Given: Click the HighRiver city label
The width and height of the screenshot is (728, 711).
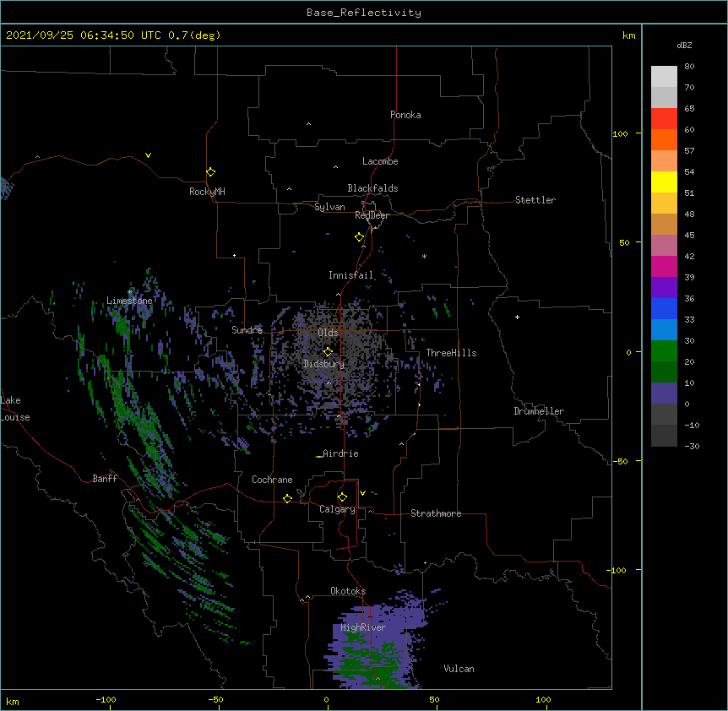Looking at the screenshot, I should pos(363,627).
